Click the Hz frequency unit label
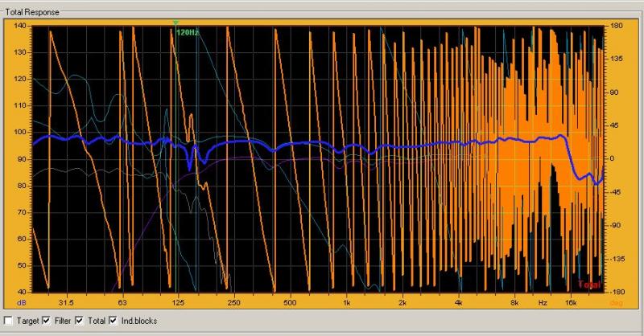Viewport: 644px width, 336px height. point(543,303)
